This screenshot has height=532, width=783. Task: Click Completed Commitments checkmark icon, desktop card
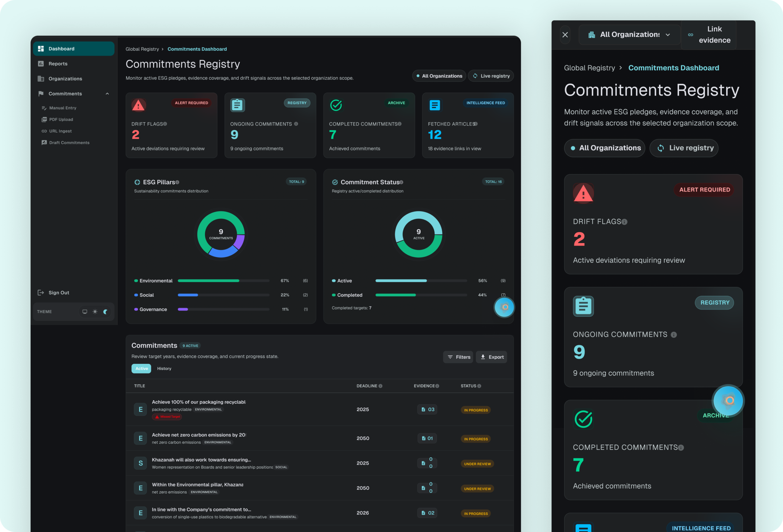[x=336, y=105]
